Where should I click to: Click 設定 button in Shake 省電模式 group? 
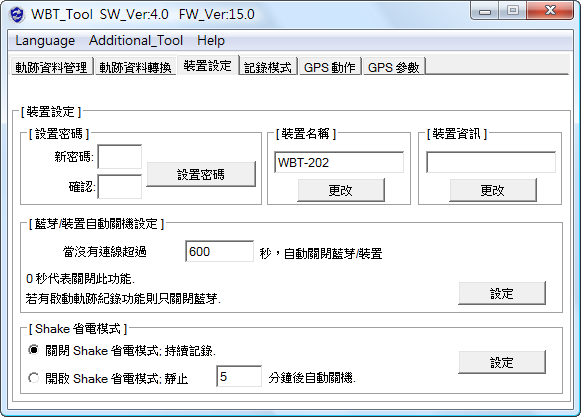502,362
